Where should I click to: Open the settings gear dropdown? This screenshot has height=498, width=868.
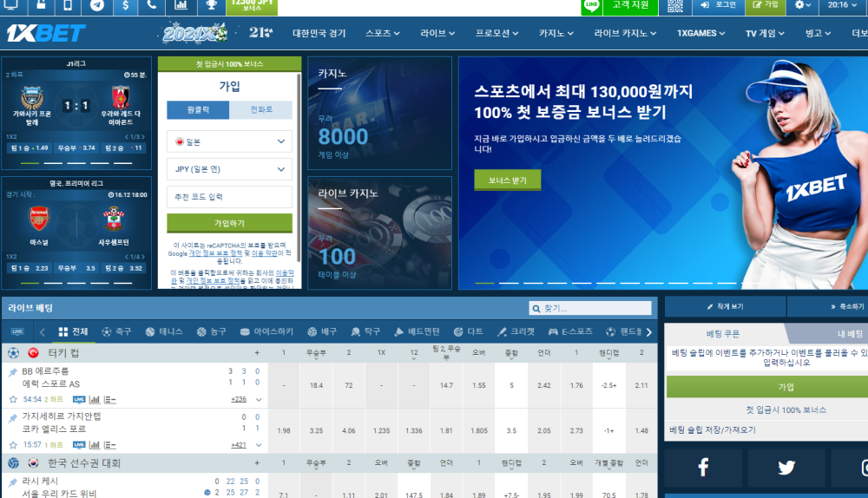click(x=803, y=5)
